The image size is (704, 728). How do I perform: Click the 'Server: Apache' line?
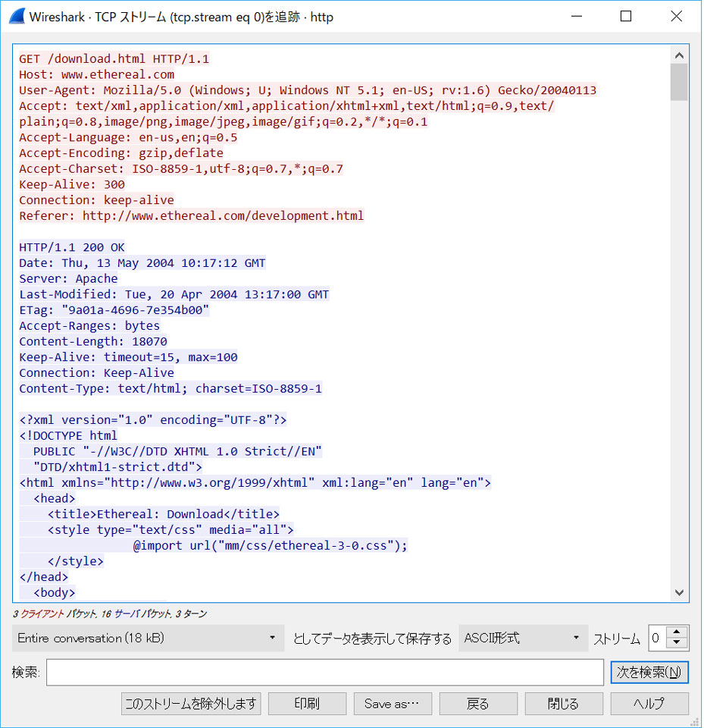point(68,278)
